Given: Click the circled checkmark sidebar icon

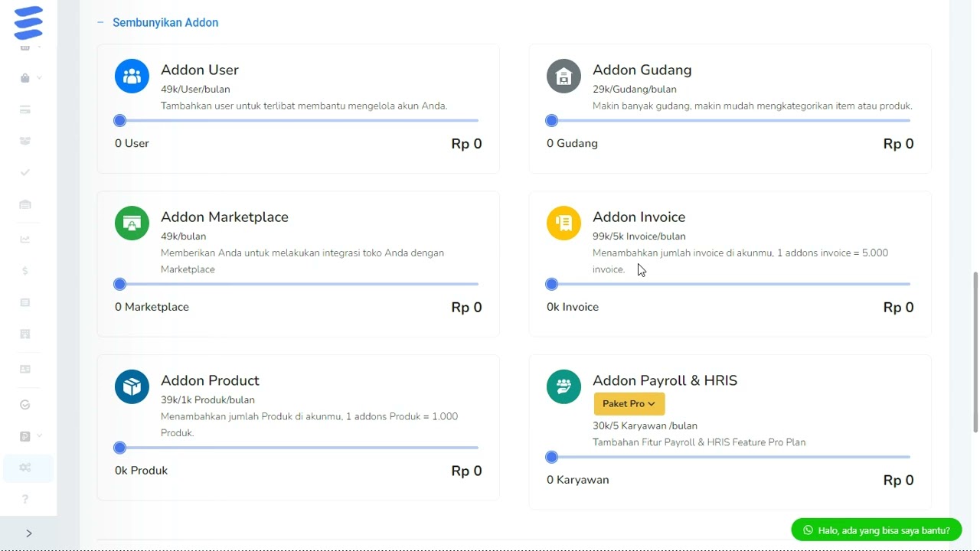Looking at the screenshot, I should coord(25,405).
